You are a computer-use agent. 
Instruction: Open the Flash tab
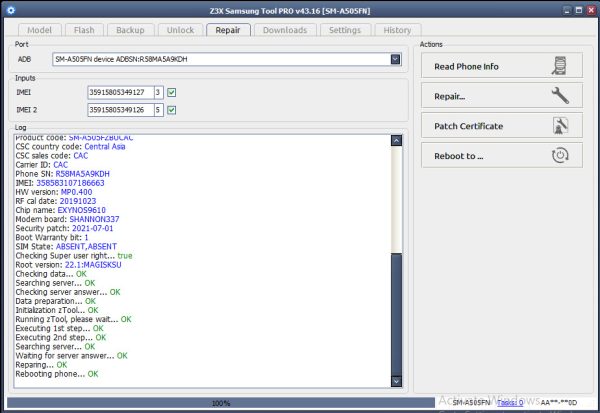point(84,30)
